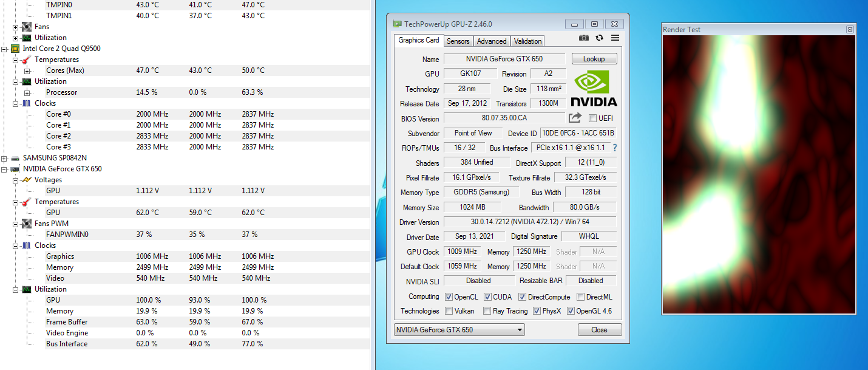
Task: Collapse the NVIDIA GeForce GTX 650 tree node
Action: coord(5,169)
